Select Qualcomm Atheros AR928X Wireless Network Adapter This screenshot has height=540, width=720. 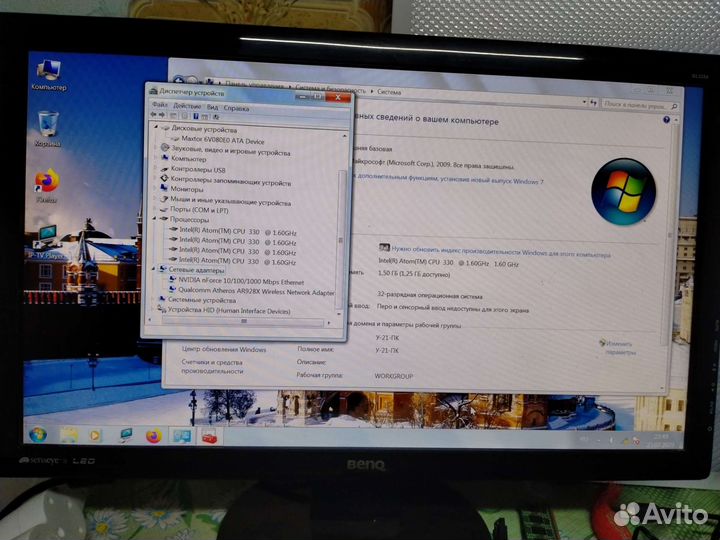tap(255, 291)
